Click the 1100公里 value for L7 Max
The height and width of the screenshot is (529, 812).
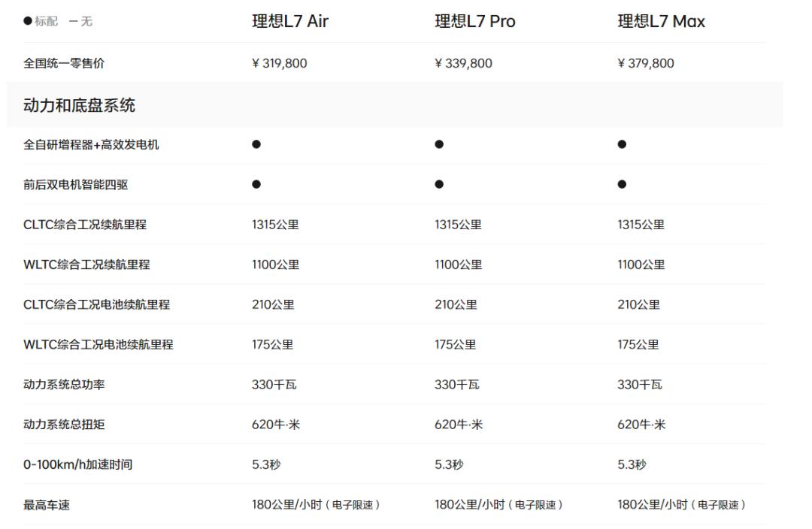click(x=641, y=264)
